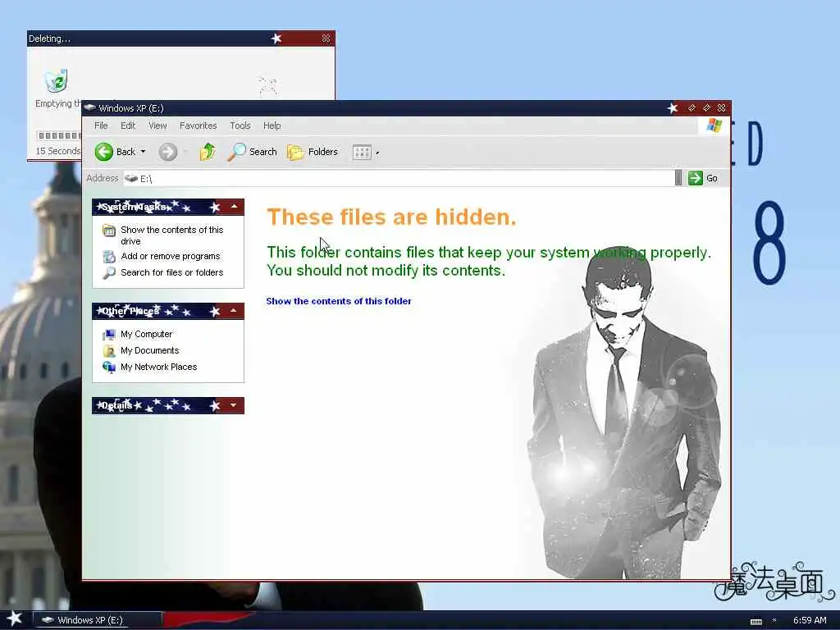This screenshot has width=840, height=630.
Task: Click the small star icon in system tray
Action: coord(774,620)
